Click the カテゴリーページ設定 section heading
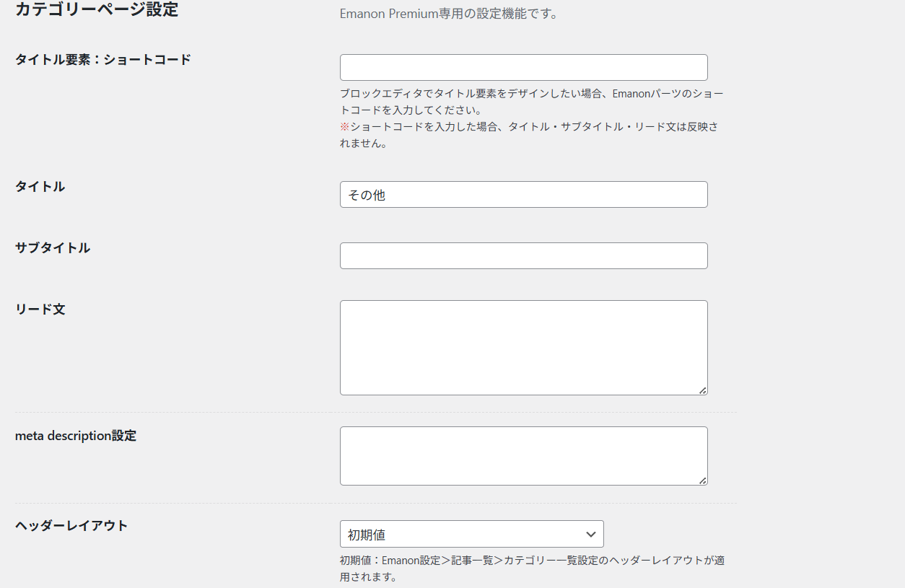This screenshot has height=588, width=905. 97,10
